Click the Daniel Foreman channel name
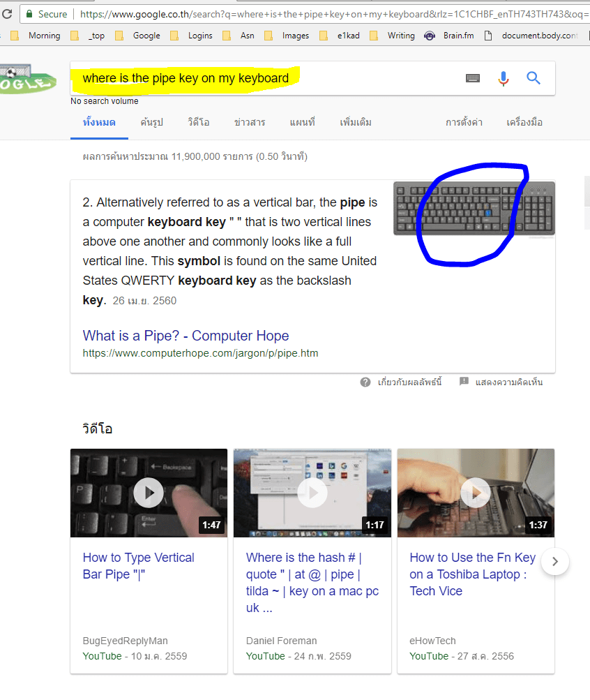This screenshot has width=590, height=700. pyautogui.click(x=281, y=641)
